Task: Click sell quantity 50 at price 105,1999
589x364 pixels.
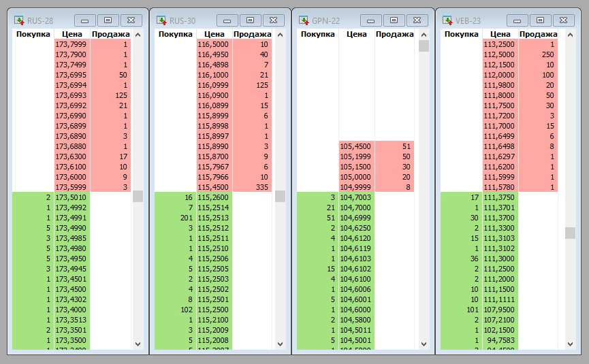Action: (x=395, y=156)
